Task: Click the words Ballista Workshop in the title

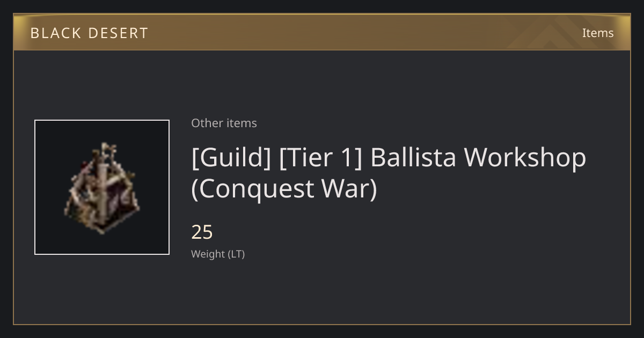Action: coord(478,157)
